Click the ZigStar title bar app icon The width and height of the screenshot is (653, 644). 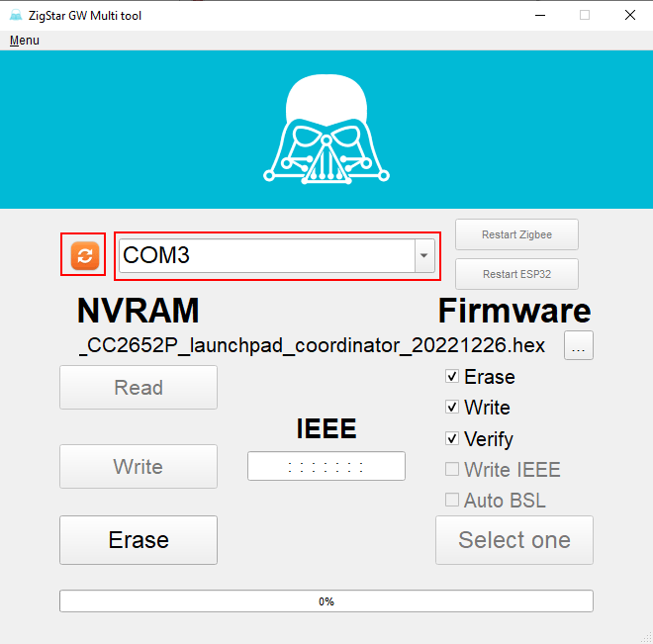point(15,15)
